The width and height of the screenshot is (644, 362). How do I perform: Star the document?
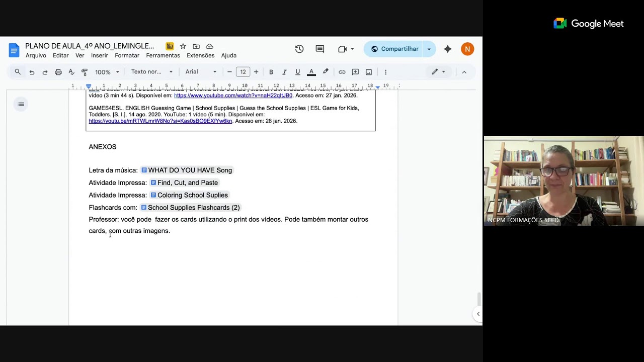(x=183, y=46)
